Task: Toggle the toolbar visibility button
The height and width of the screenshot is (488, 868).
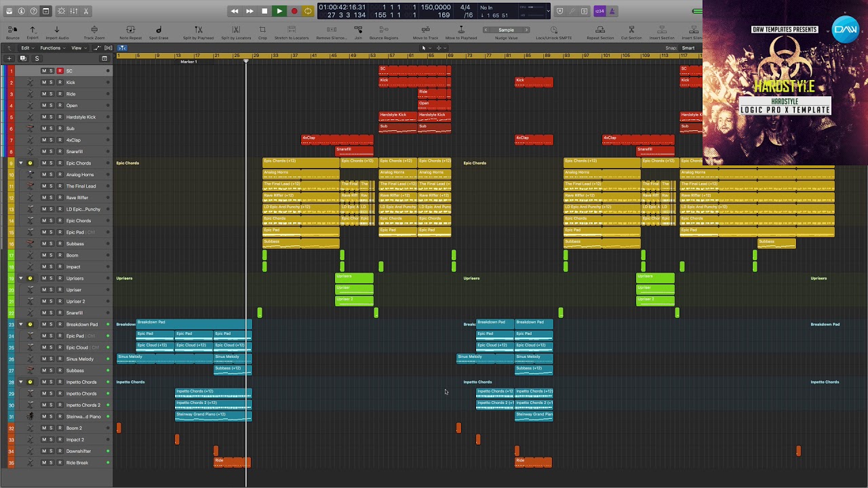Action: pos(45,11)
